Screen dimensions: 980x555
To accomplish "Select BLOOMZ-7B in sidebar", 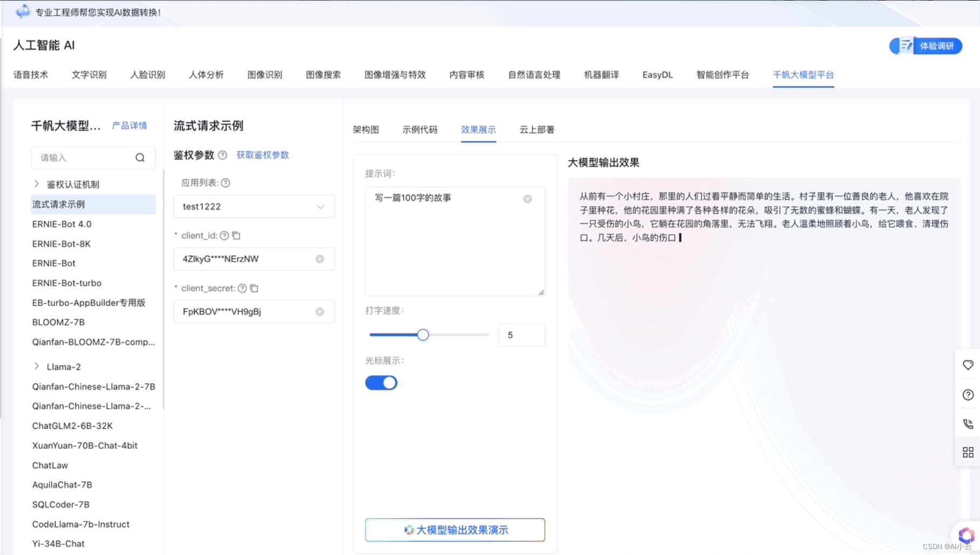I will click(x=58, y=323).
